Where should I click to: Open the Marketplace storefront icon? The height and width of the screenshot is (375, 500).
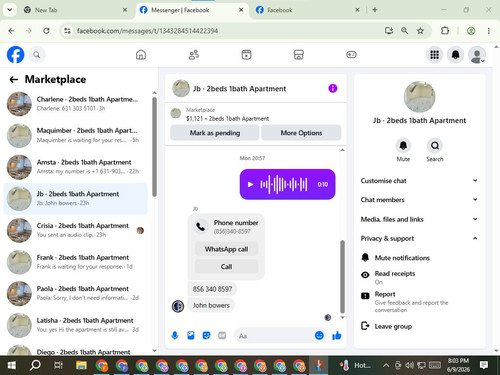point(299,55)
